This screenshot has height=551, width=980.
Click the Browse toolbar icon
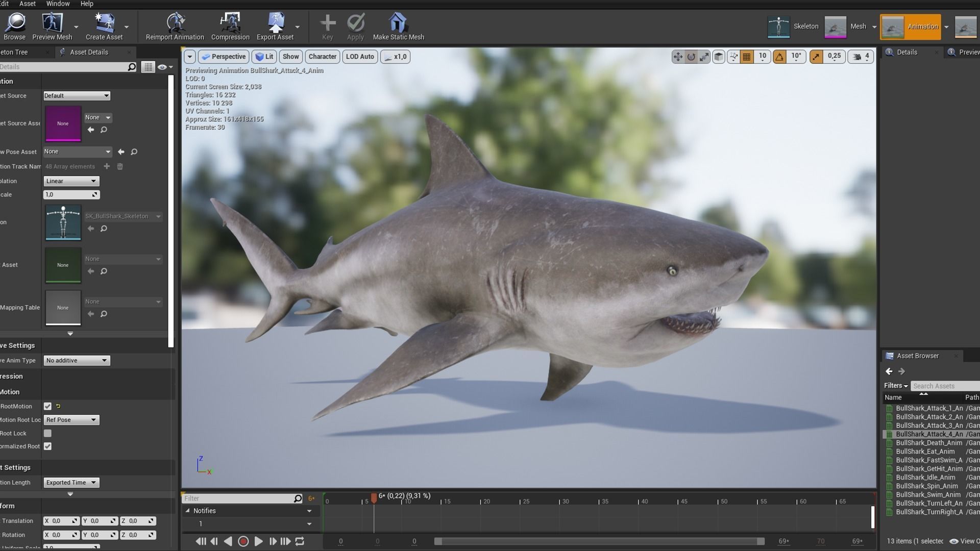pyautogui.click(x=15, y=23)
